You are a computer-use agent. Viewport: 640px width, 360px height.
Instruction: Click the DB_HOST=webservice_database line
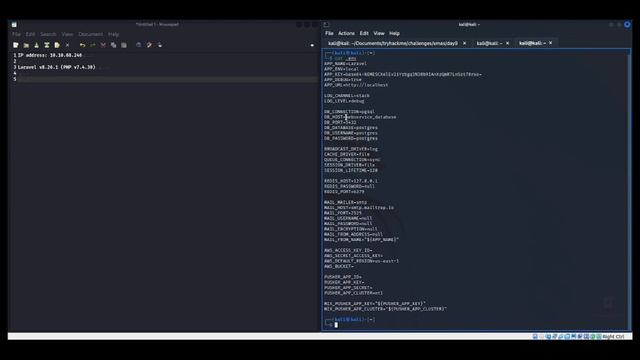360,117
